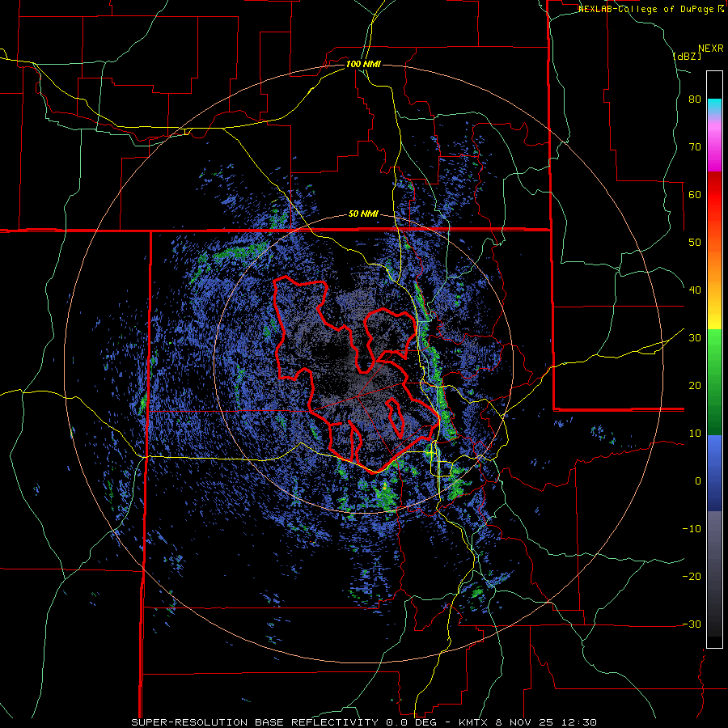Click the 10 value on reflectivity scale
The height and width of the screenshot is (728, 728).
tap(695, 434)
